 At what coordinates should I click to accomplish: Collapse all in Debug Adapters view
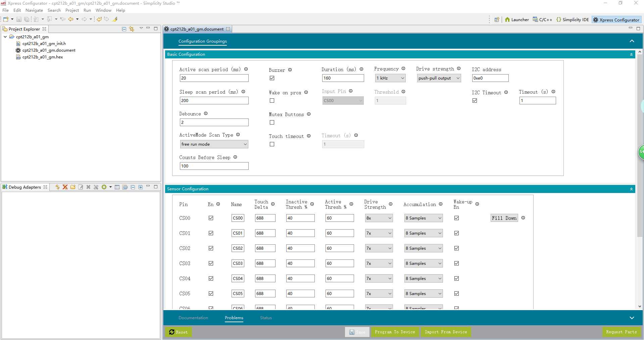point(133,187)
